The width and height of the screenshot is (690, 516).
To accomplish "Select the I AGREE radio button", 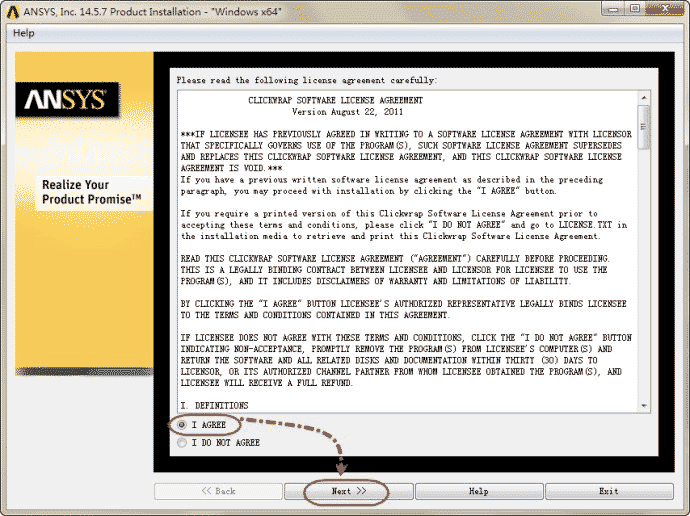I will click(181, 425).
